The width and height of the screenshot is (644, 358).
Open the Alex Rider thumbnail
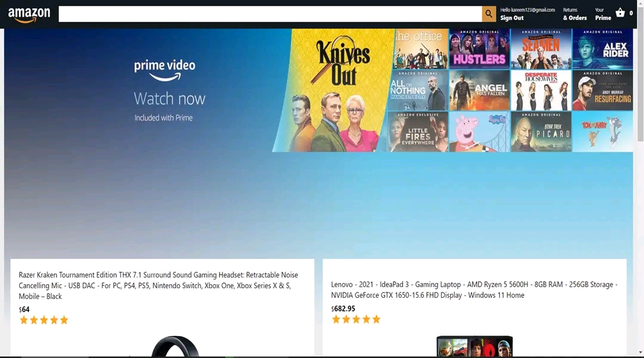tap(602, 49)
